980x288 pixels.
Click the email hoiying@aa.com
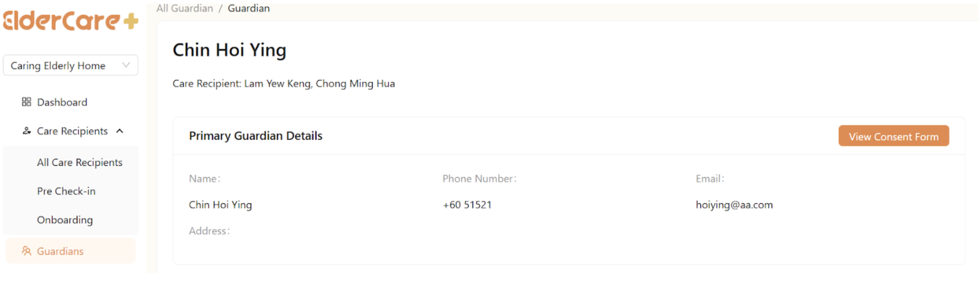point(734,205)
